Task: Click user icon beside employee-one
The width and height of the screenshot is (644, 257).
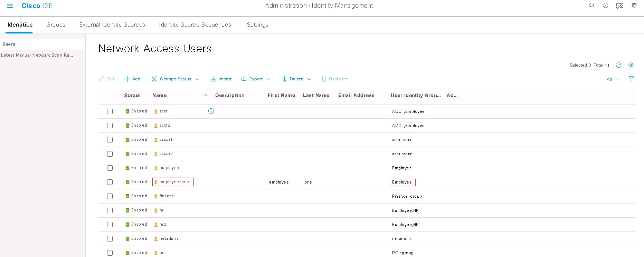Action: tap(156, 182)
